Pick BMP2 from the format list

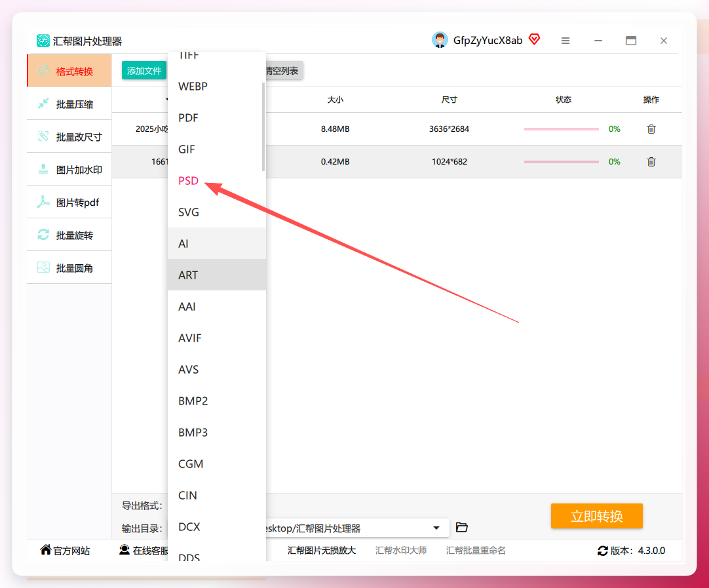tap(217, 401)
